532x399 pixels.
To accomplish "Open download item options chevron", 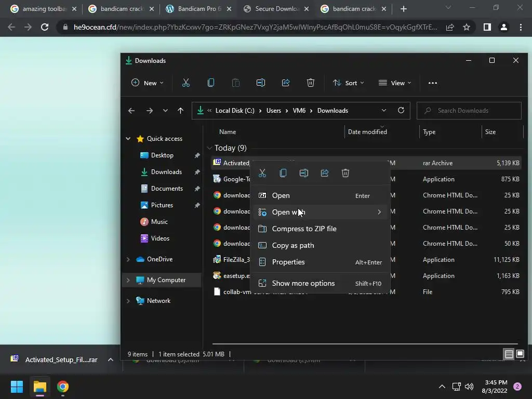I will [x=111, y=360].
